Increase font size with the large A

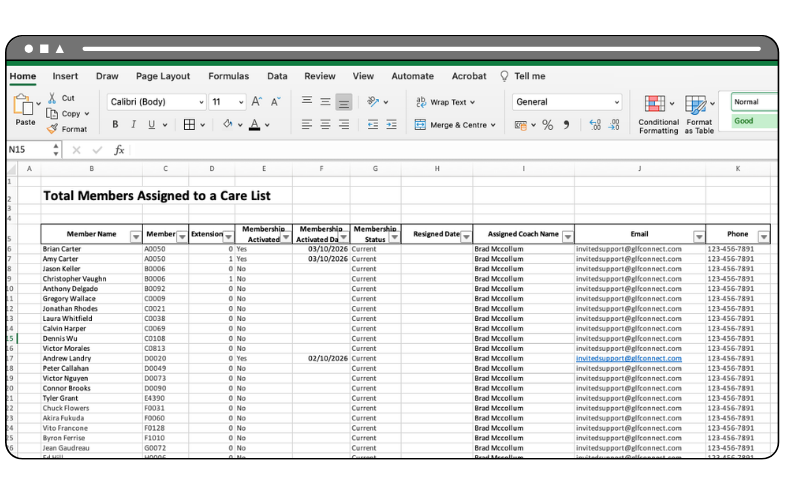coord(257,101)
